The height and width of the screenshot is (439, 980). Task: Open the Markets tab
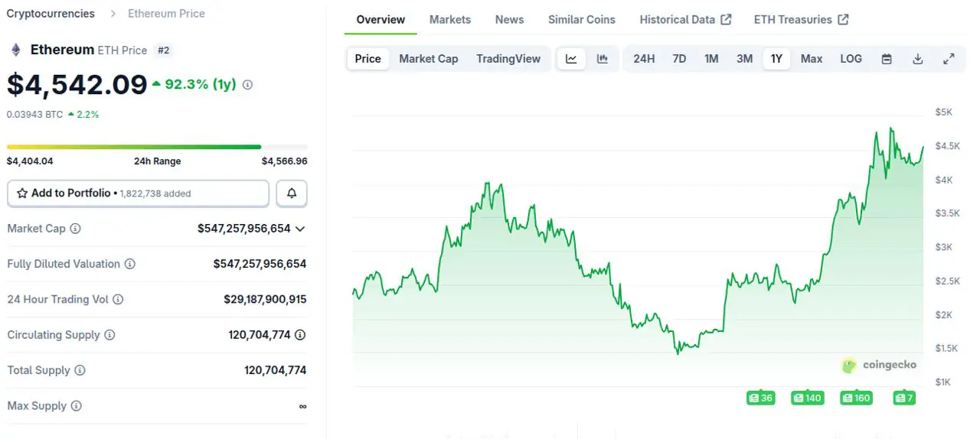click(x=450, y=20)
